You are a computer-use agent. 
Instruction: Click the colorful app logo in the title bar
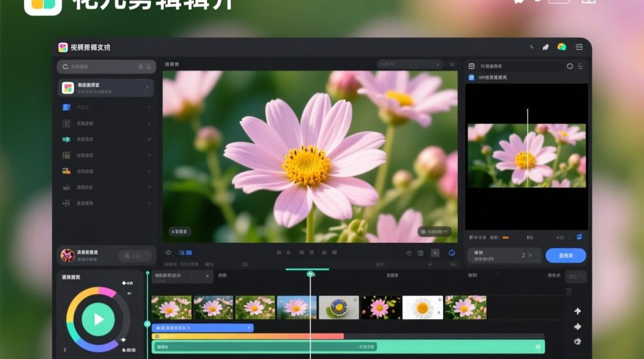click(x=63, y=47)
